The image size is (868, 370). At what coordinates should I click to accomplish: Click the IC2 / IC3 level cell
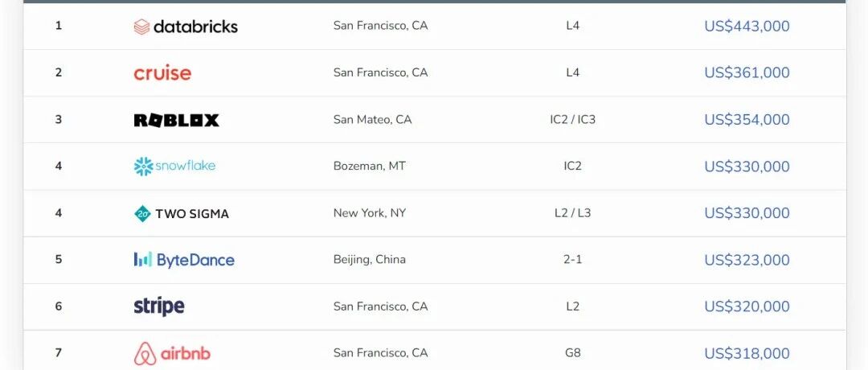click(572, 120)
